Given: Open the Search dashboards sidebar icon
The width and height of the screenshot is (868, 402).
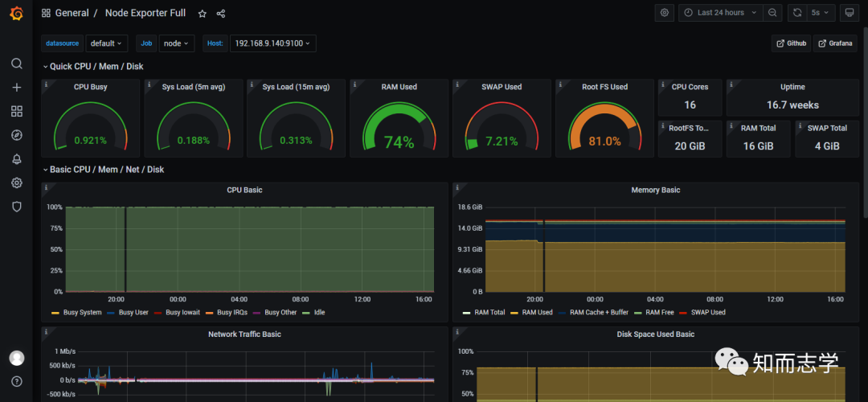Looking at the screenshot, I should tap(17, 64).
